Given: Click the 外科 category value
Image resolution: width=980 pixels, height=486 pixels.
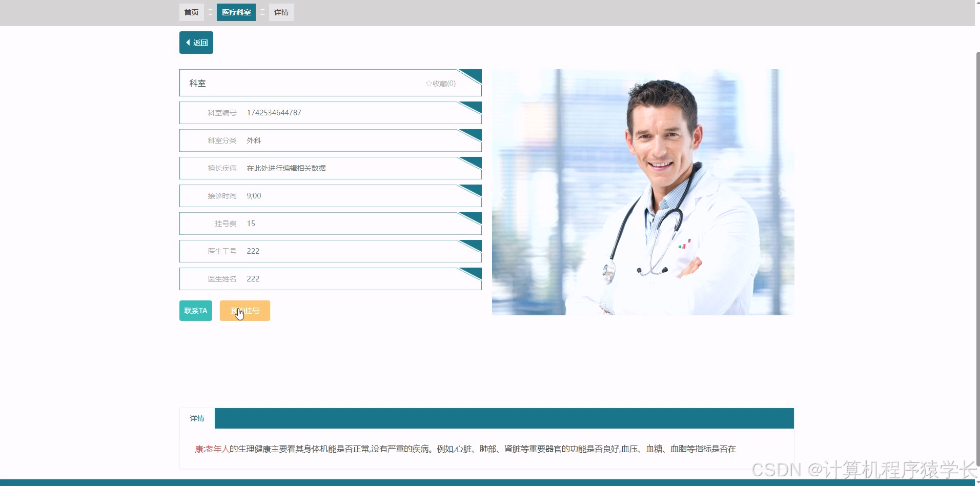Looking at the screenshot, I should [x=254, y=140].
